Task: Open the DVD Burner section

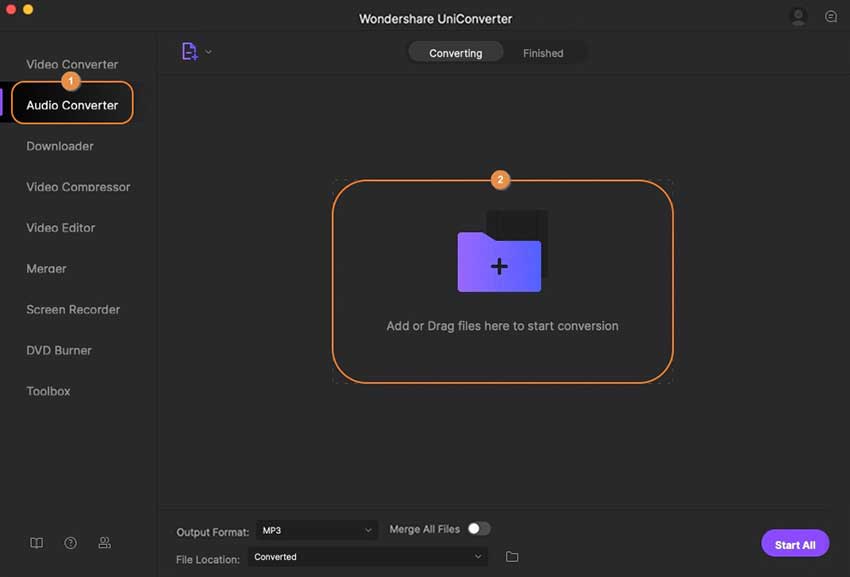Action: (59, 350)
